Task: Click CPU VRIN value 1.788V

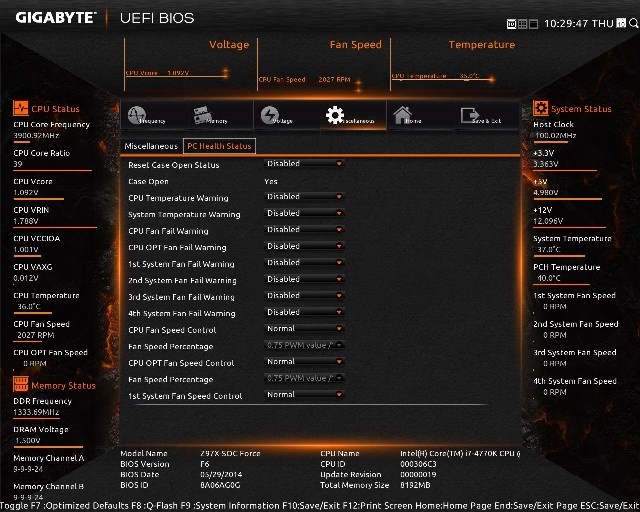Action: coord(26,221)
